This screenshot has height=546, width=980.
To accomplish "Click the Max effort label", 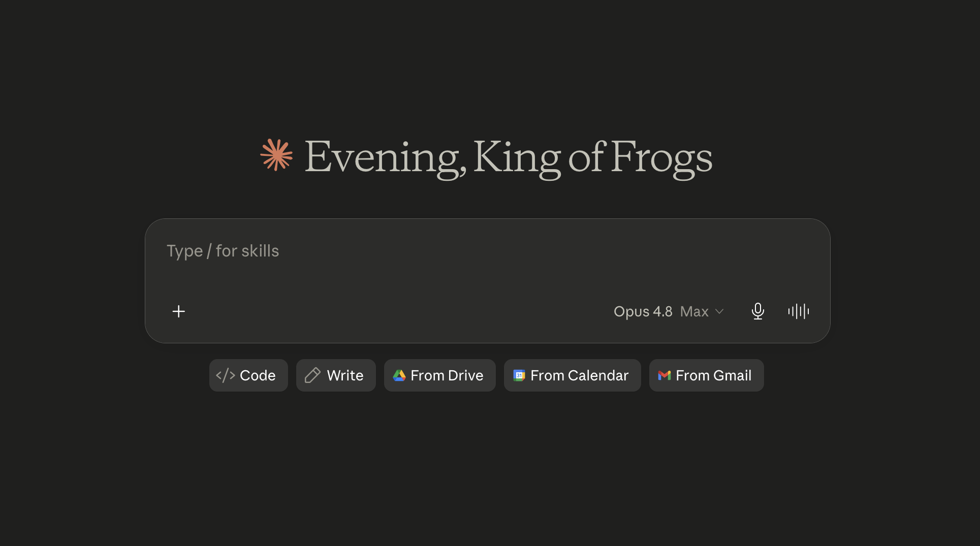I will point(694,311).
